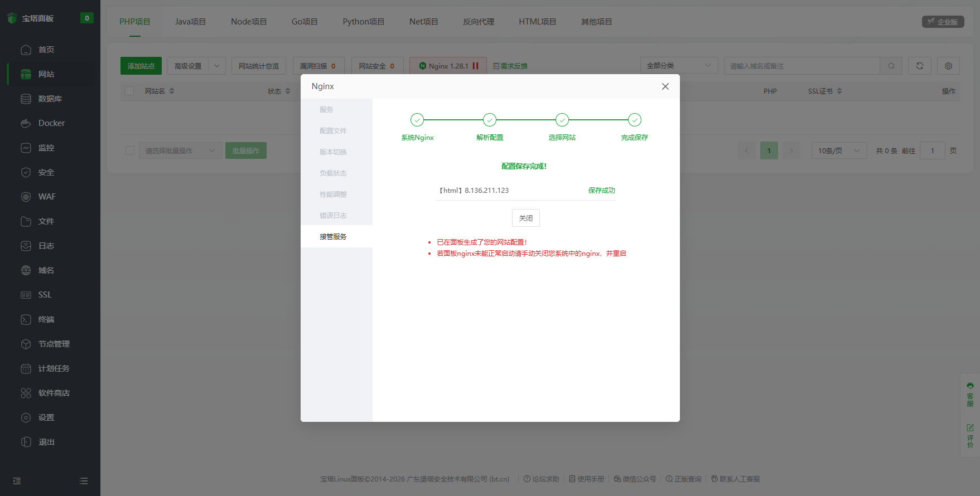The image size is (980, 496).
Task: Sort by 网站名 column arrows
Action: pyautogui.click(x=172, y=91)
